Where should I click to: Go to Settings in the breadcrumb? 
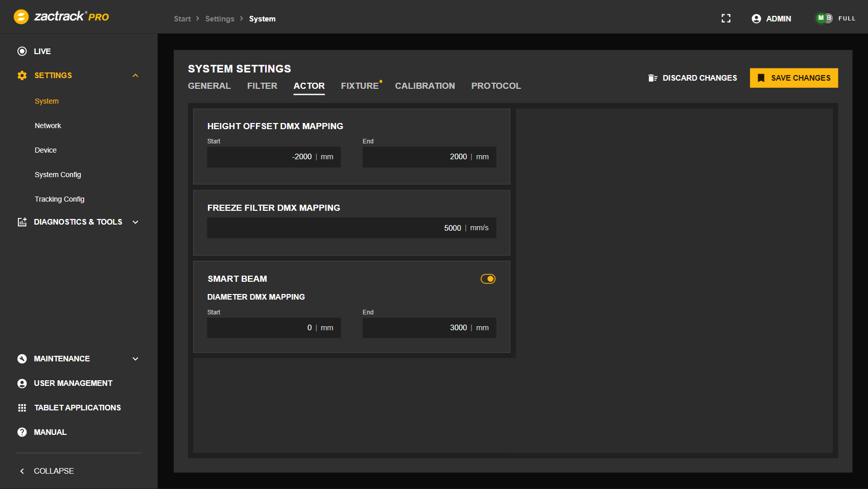pyautogui.click(x=220, y=19)
